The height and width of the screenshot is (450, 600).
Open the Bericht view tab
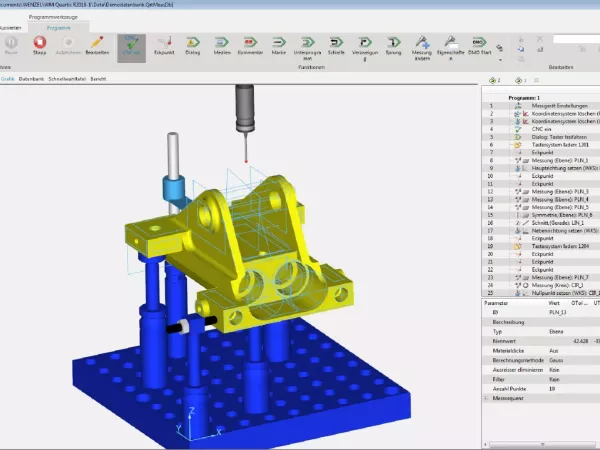99,78
